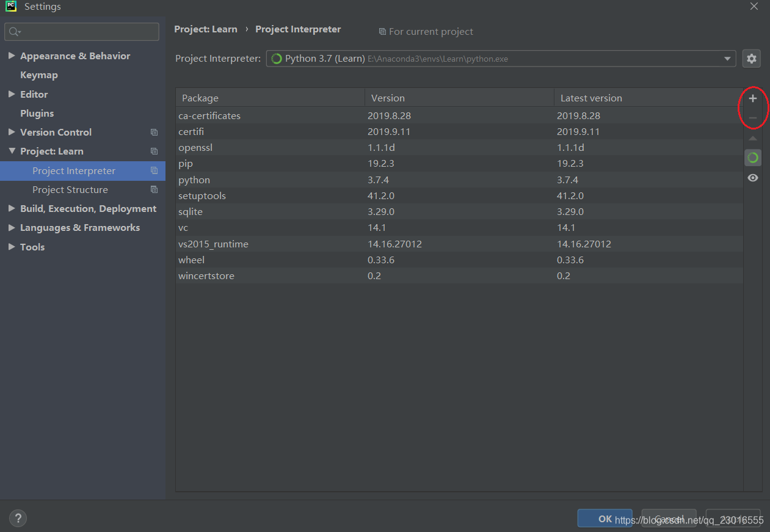Collapse the Project: Learn section
Screen dimensions: 770x532
[x=12, y=151]
